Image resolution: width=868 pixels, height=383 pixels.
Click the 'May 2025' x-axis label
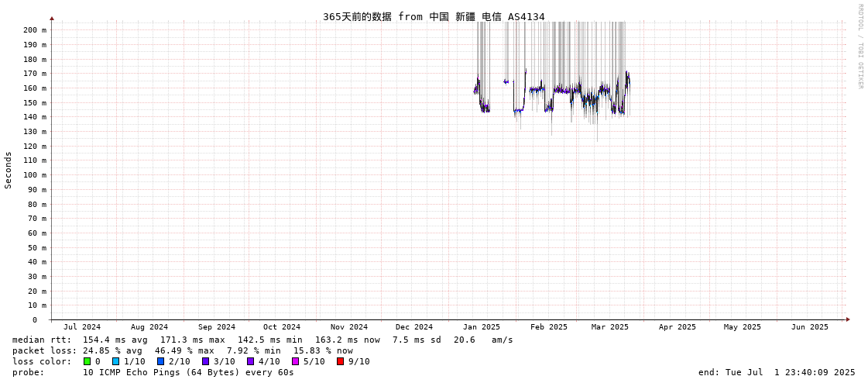point(743,327)
